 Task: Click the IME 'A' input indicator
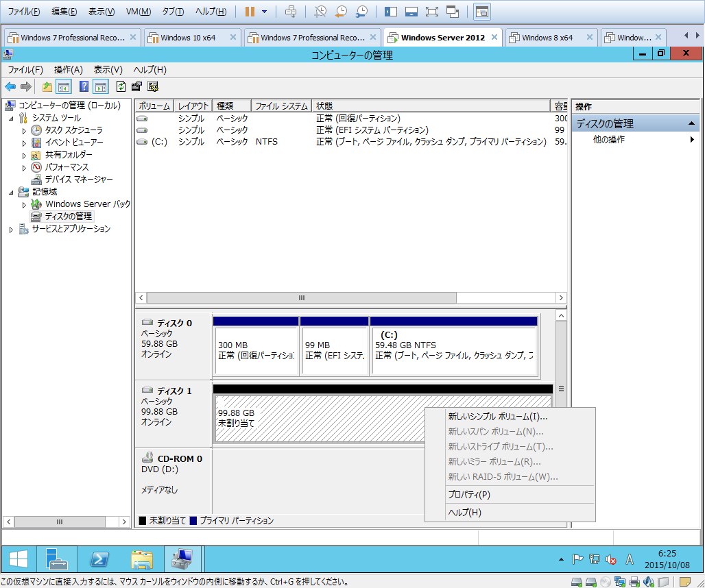630,559
